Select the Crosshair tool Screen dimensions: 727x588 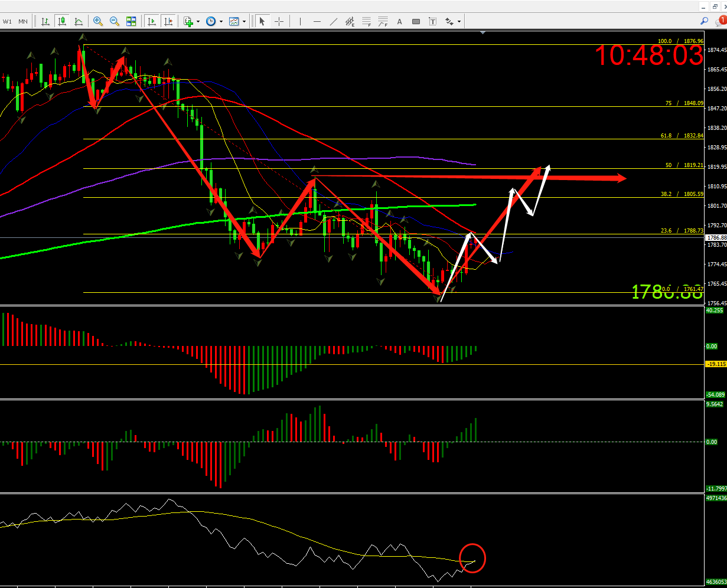[279, 21]
